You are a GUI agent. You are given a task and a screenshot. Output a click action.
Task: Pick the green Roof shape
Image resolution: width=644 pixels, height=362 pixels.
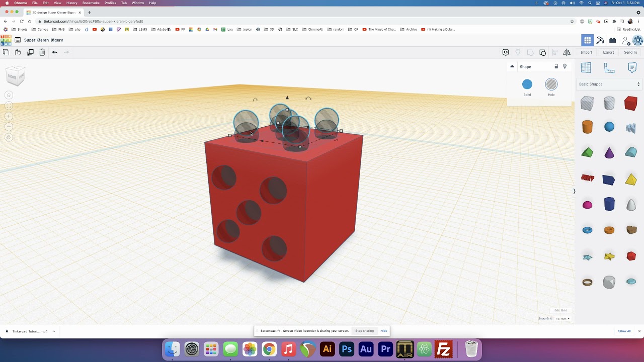[x=587, y=152]
